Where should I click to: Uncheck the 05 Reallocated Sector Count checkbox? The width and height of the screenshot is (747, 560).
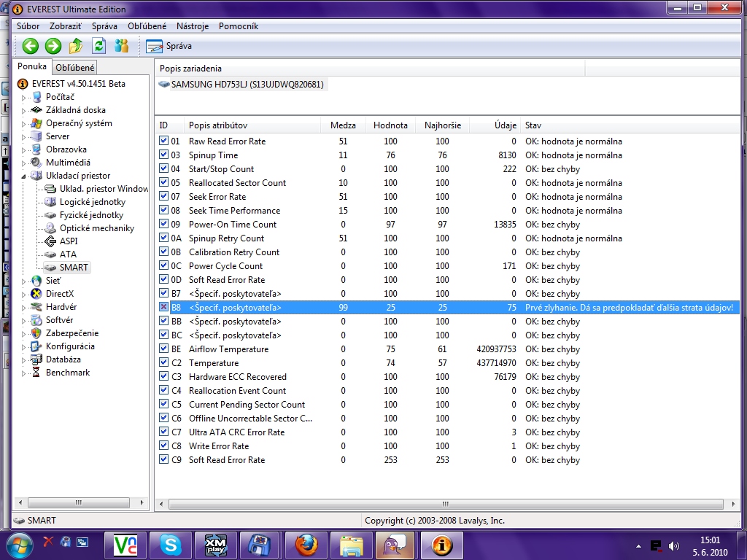[163, 182]
